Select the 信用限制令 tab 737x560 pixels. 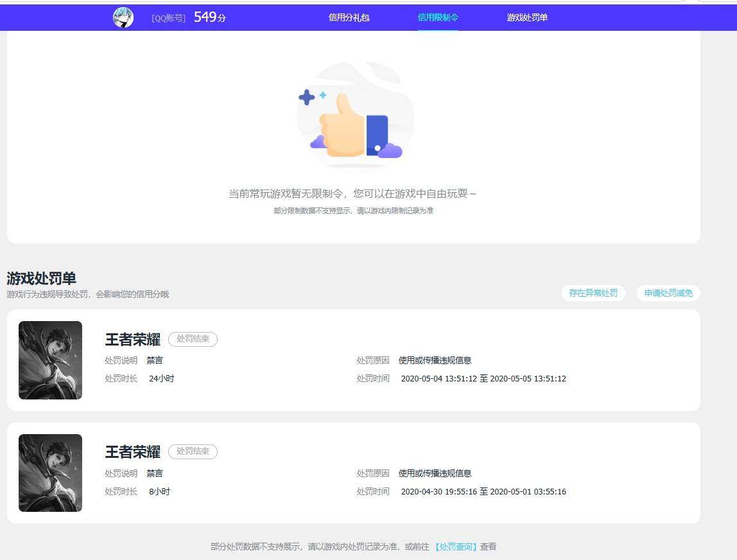438,18
